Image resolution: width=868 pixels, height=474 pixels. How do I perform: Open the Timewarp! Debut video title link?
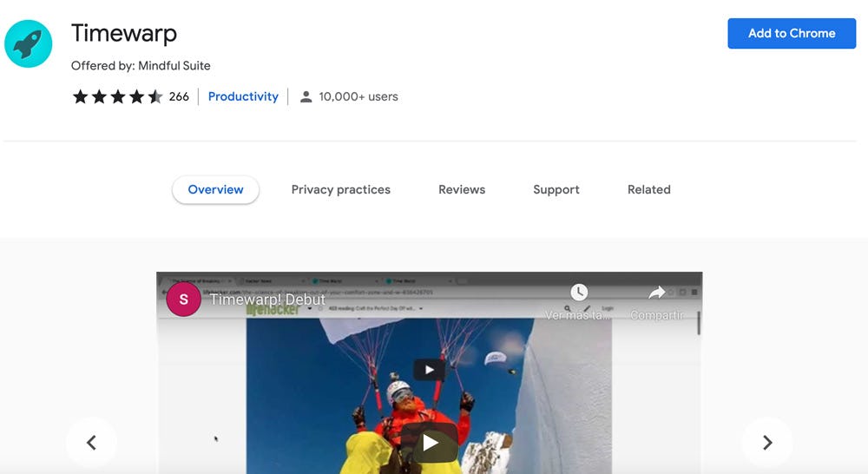tap(267, 300)
